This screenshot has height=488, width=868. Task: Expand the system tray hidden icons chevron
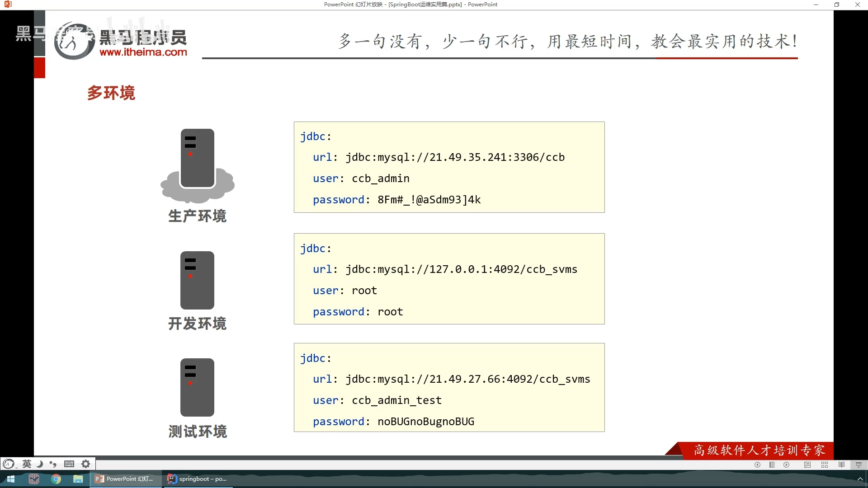[x=860, y=479]
